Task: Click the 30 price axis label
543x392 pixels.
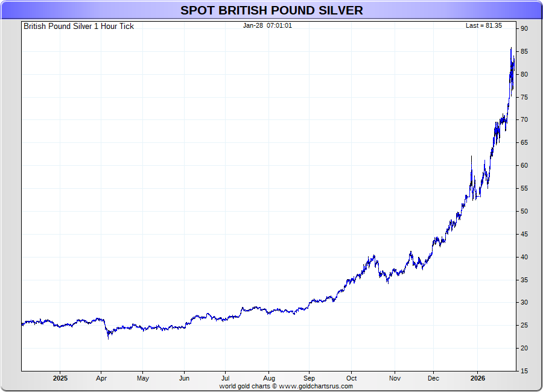Action: pyautogui.click(x=524, y=303)
